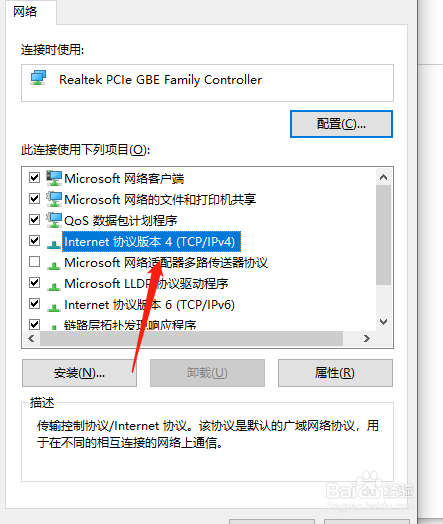Click the 网络适配器多路传送器协议 icon
This screenshot has height=524, width=443.
[x=54, y=266]
